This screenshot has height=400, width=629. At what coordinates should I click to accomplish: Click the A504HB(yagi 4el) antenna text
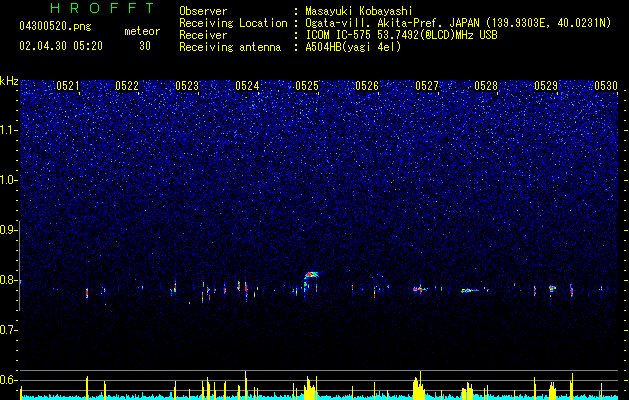tap(353, 47)
